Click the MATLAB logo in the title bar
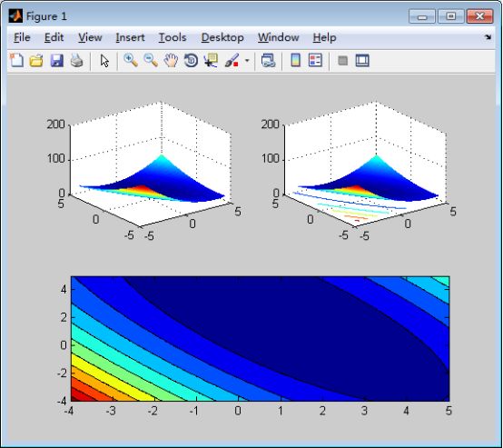The width and height of the screenshot is (503, 448). point(15,15)
